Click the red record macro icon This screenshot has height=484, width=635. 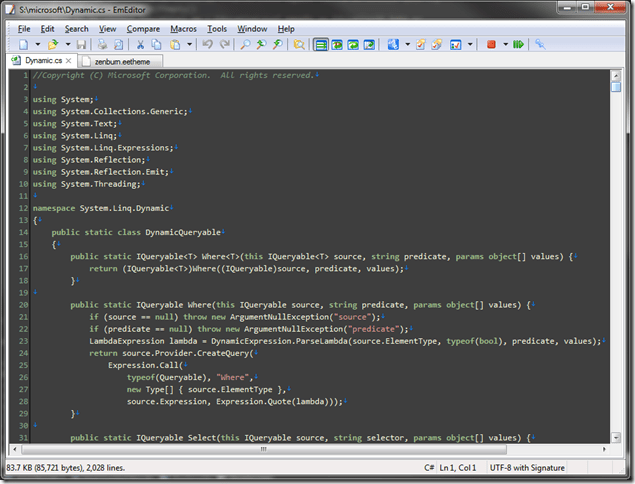(491, 45)
